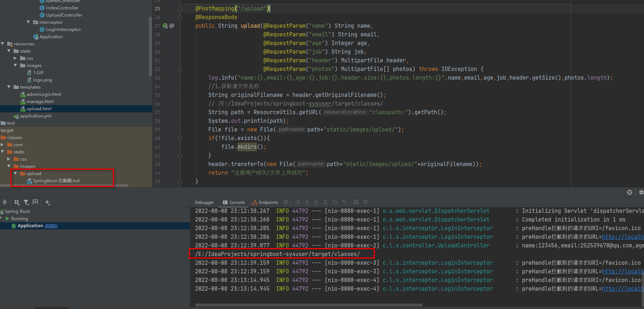Collapse the images folder under resources
The height and width of the screenshot is (309, 644).
(x=15, y=65)
